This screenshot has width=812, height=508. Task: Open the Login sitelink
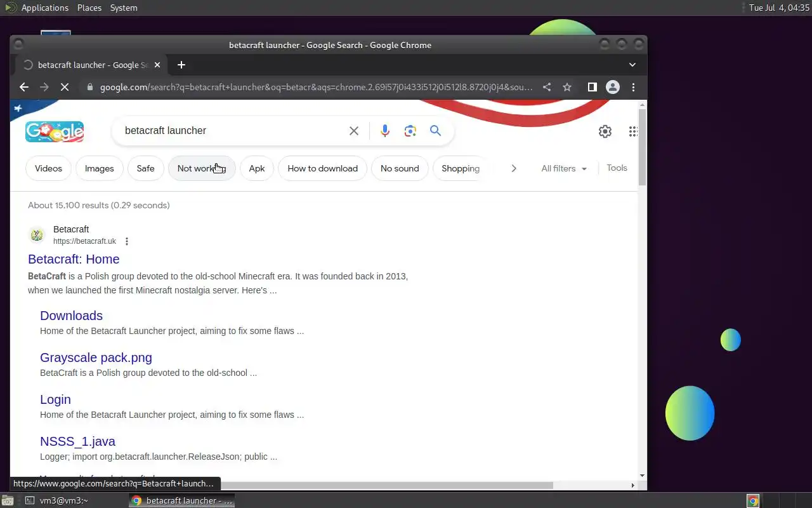[55, 399]
